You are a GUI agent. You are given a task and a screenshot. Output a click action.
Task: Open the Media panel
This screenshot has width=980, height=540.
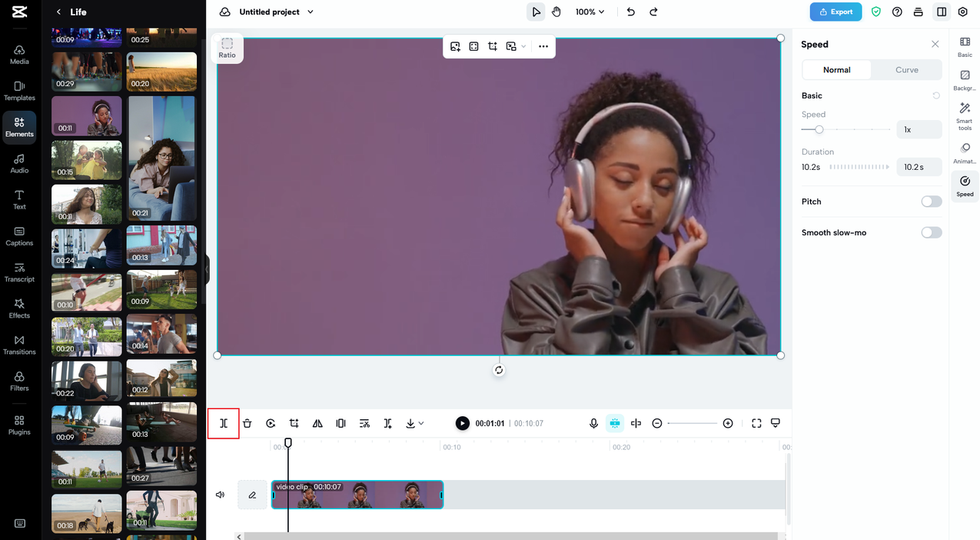pos(19,54)
